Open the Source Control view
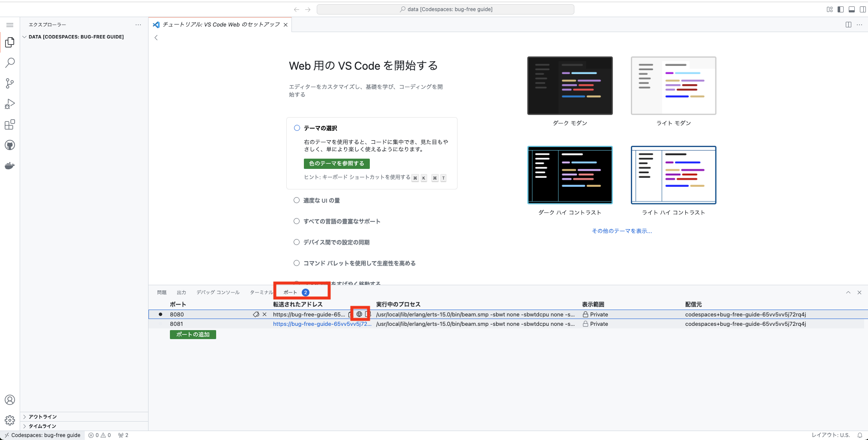The height and width of the screenshot is (440, 868). [10, 83]
